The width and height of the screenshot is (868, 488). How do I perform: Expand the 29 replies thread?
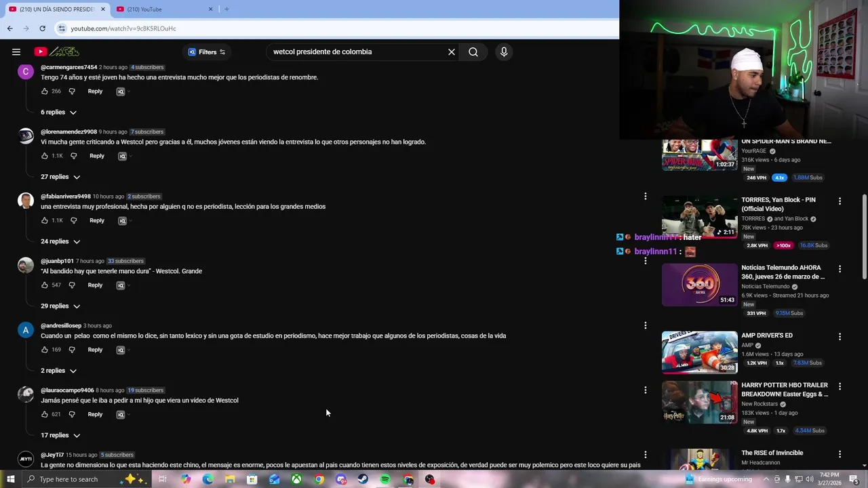tap(60, 306)
